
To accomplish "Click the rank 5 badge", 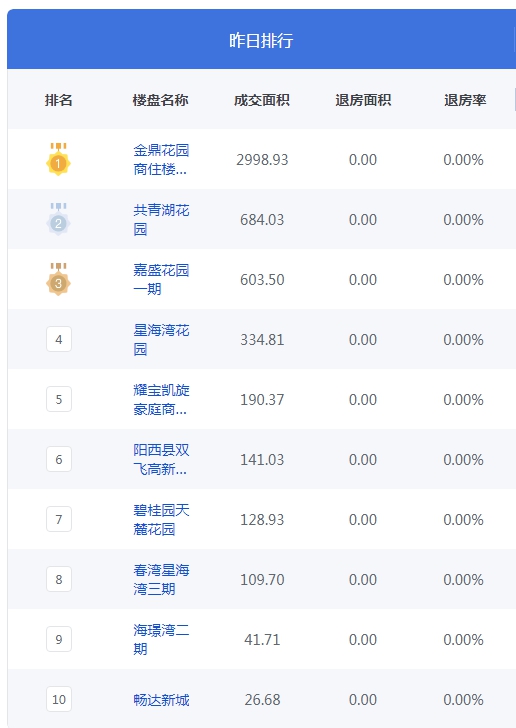I will [59, 399].
